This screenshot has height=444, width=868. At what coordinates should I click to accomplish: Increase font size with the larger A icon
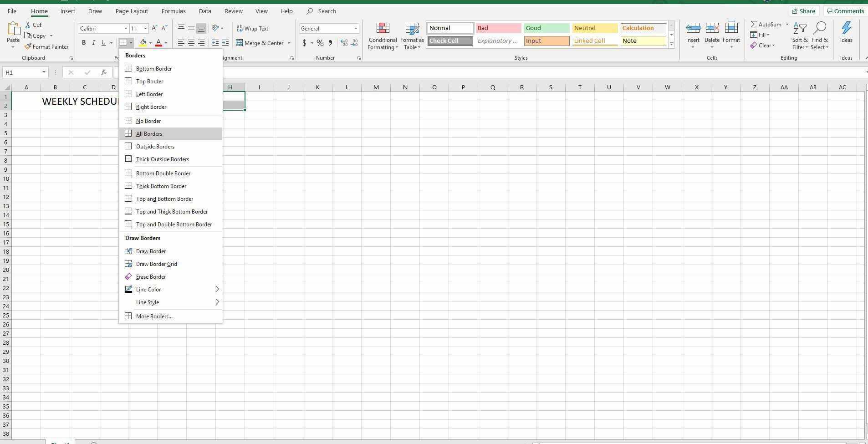154,28
